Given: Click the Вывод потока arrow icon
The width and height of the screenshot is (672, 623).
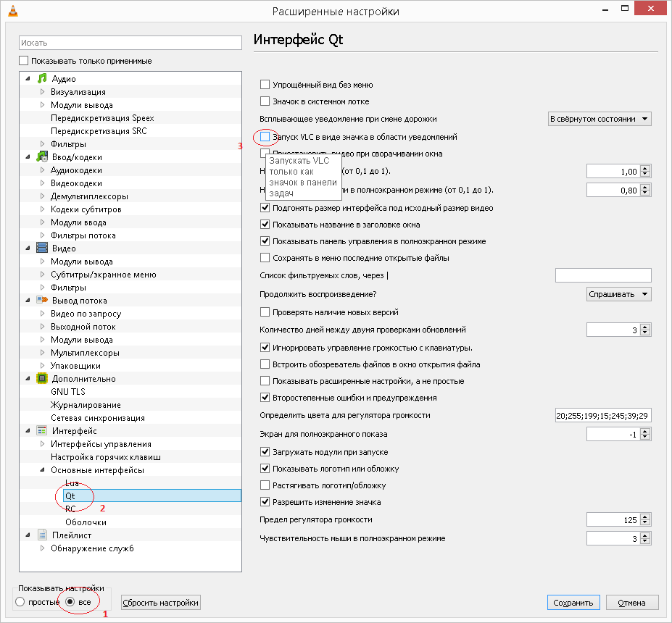Looking at the screenshot, I should click(42, 300).
